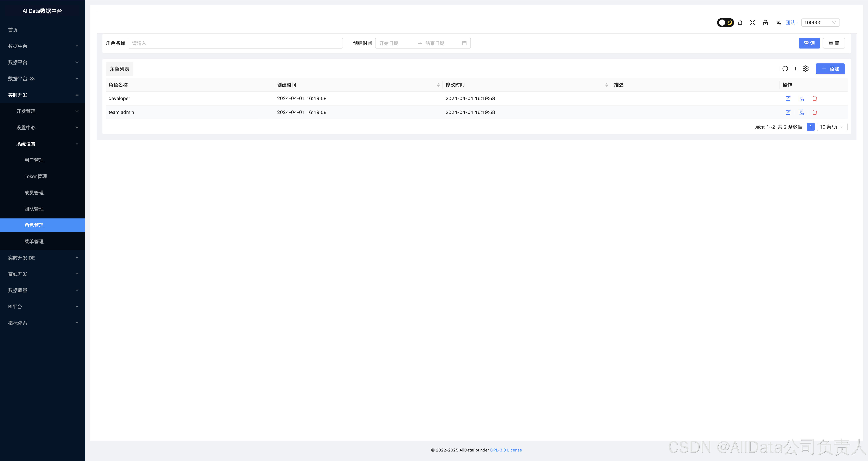Expand the 数据质量 sidebar menu
This screenshot has height=461, width=868.
pos(42,290)
